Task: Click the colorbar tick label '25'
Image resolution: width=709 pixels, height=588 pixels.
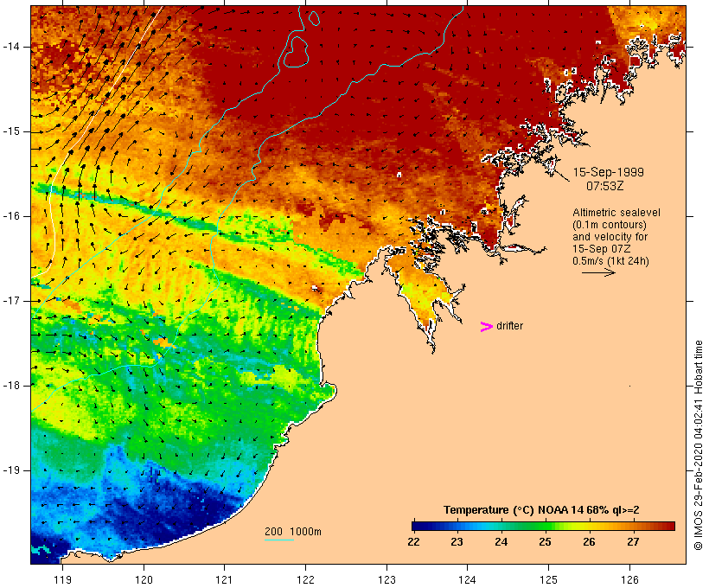Action: point(545,542)
